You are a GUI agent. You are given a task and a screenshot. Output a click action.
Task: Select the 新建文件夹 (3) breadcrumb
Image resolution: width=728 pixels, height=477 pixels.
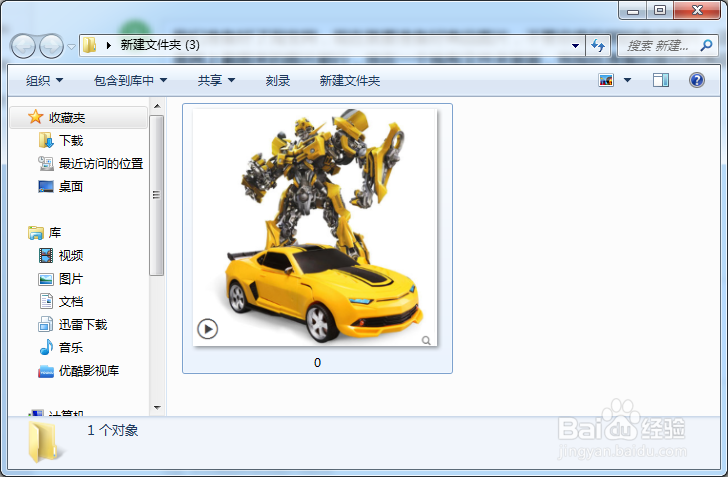tap(160, 45)
